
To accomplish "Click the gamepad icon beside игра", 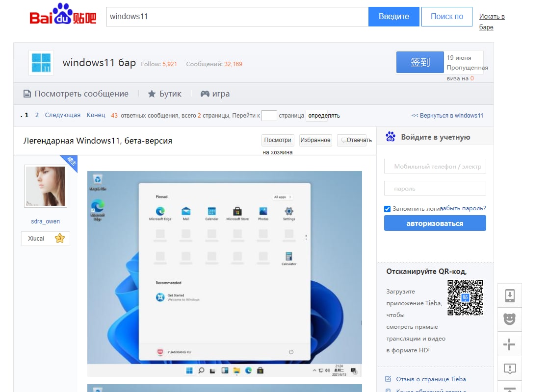I will (x=205, y=94).
